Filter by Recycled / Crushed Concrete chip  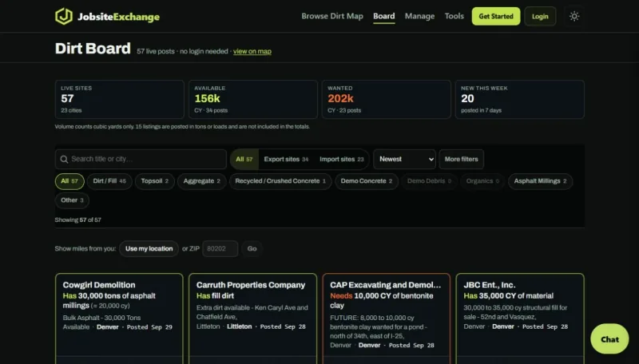point(280,181)
